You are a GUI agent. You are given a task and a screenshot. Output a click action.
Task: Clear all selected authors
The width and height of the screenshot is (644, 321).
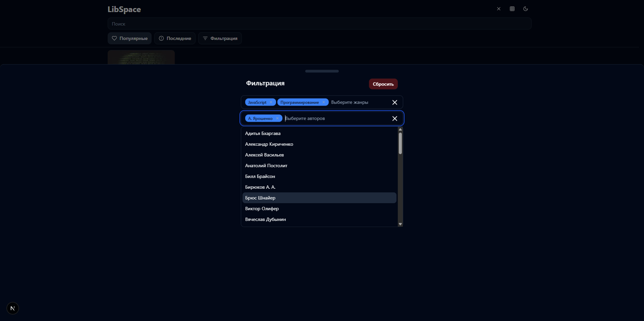coord(395,119)
